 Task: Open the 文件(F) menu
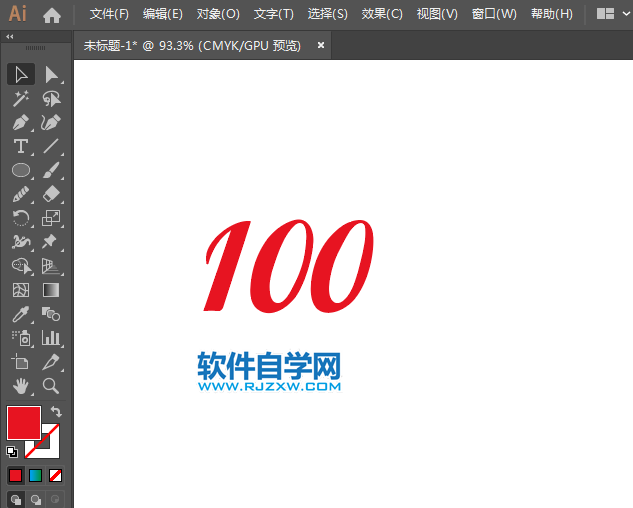(109, 14)
